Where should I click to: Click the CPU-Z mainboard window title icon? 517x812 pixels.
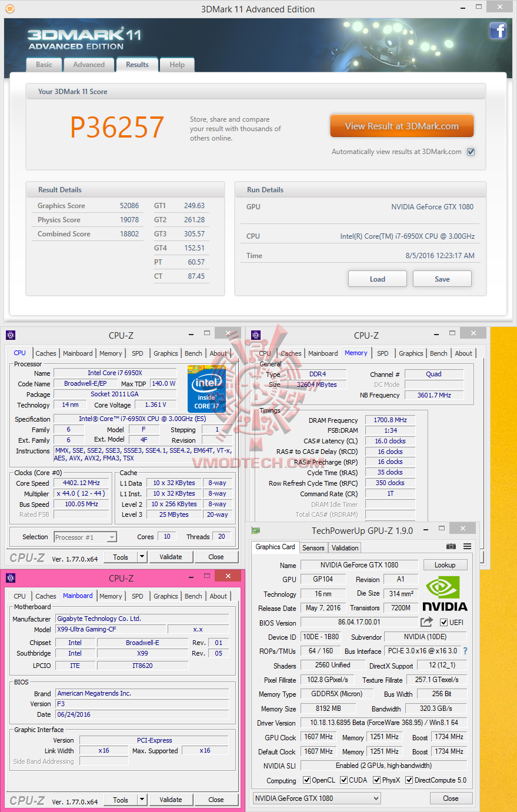[x=10, y=578]
